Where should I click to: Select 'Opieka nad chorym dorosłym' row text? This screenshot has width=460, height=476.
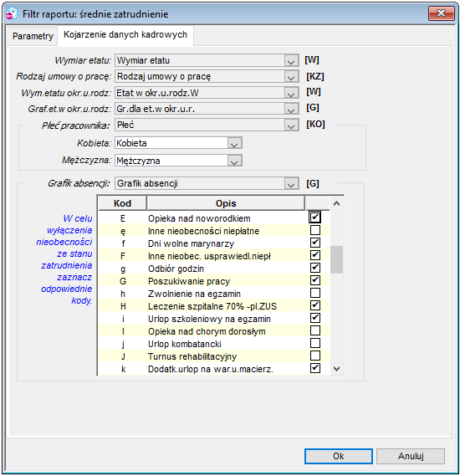pos(207,331)
